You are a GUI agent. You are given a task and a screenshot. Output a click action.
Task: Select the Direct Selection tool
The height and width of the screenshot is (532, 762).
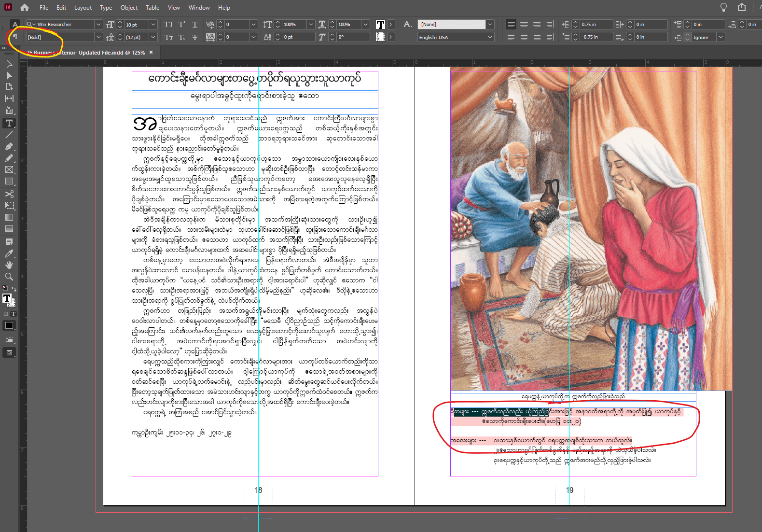[9, 75]
